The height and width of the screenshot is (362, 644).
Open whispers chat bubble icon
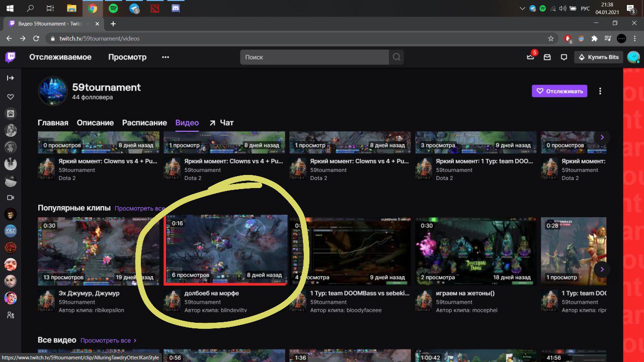(x=564, y=57)
